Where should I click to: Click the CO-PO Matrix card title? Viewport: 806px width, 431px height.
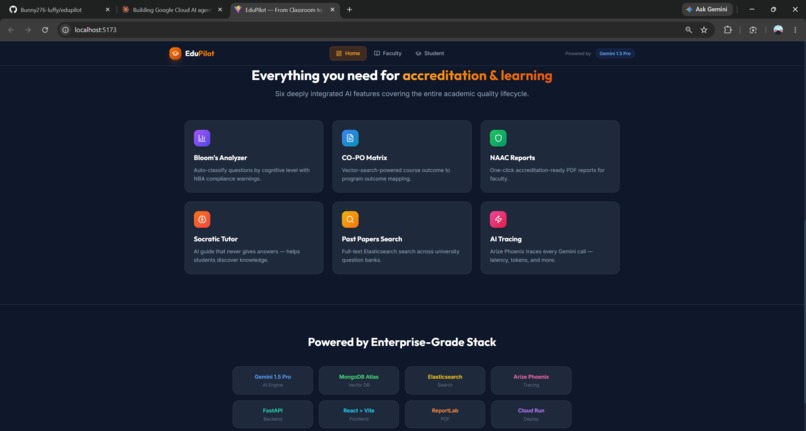point(364,158)
